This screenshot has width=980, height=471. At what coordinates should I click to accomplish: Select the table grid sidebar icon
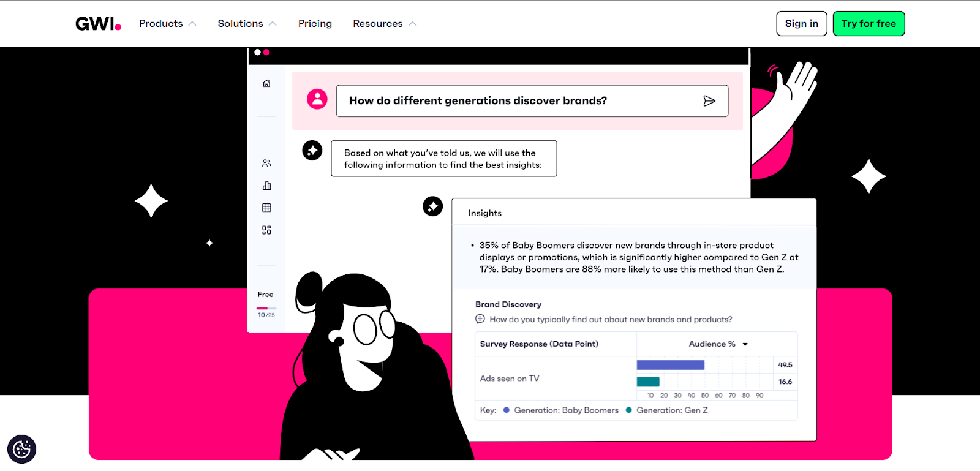pyautogui.click(x=266, y=208)
